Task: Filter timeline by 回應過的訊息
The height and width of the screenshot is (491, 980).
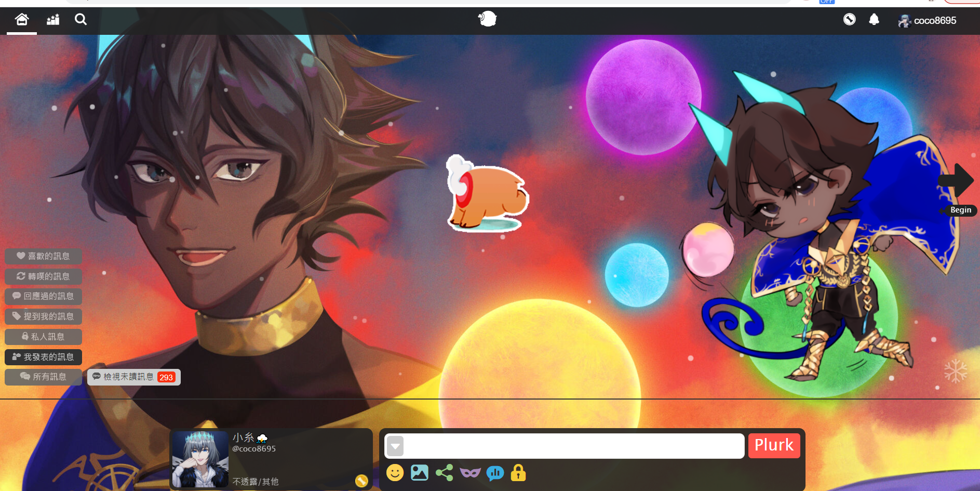Action: click(x=43, y=296)
